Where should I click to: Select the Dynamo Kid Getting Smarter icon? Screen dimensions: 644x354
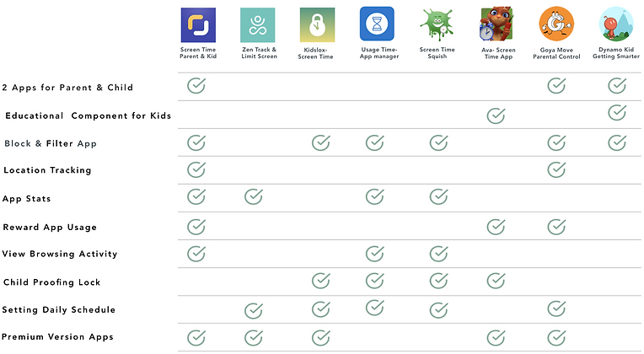point(617,24)
